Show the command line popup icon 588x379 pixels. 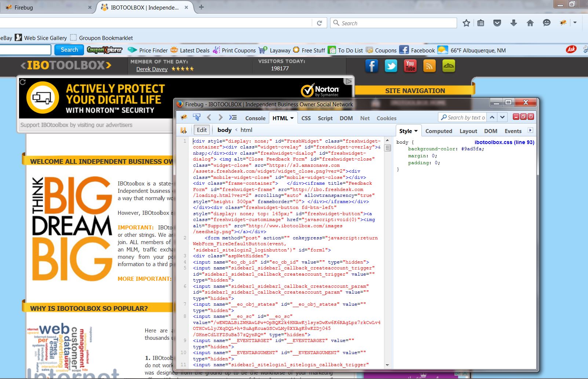233,118
